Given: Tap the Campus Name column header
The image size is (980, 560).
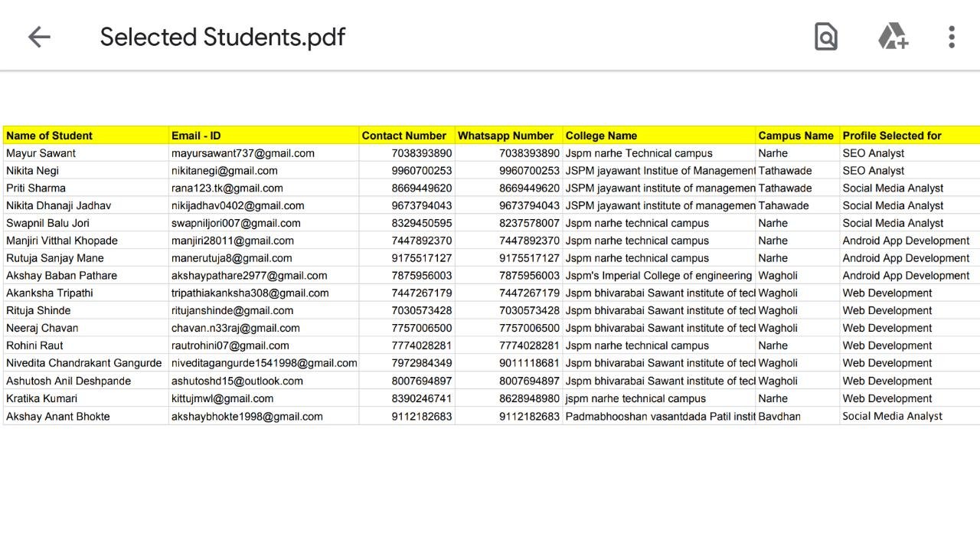Looking at the screenshot, I should [796, 136].
